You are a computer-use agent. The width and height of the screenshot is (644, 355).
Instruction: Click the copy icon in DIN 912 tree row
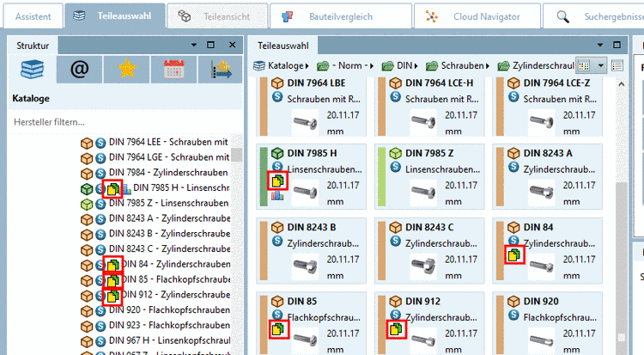click(113, 297)
